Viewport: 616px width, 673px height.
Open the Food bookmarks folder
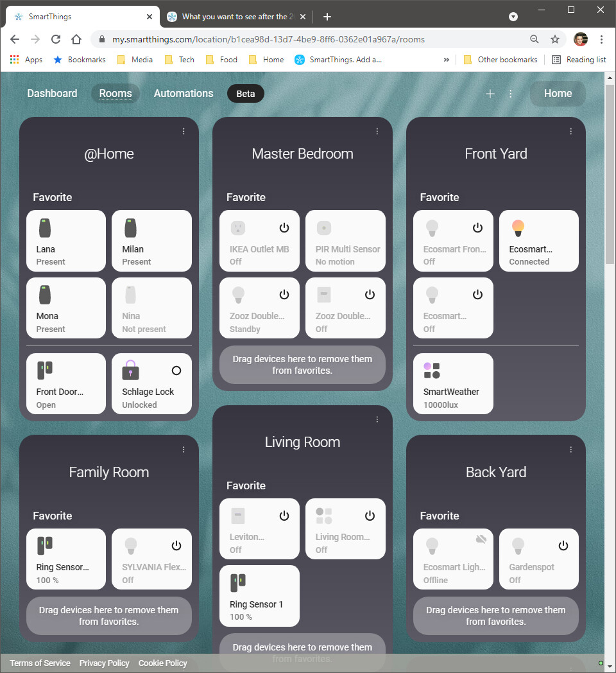pyautogui.click(x=221, y=60)
